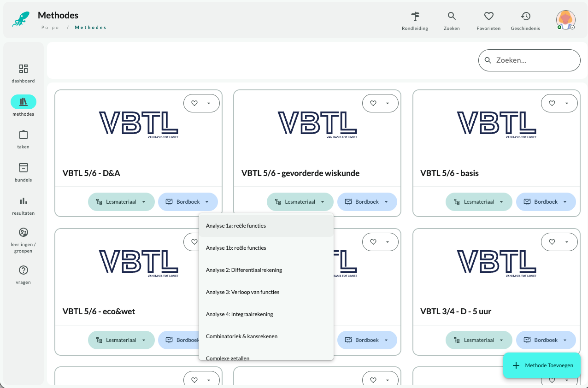Favorite VBTL 5/6 - basis heart
Viewport: 588px width, 388px height.
click(x=552, y=103)
